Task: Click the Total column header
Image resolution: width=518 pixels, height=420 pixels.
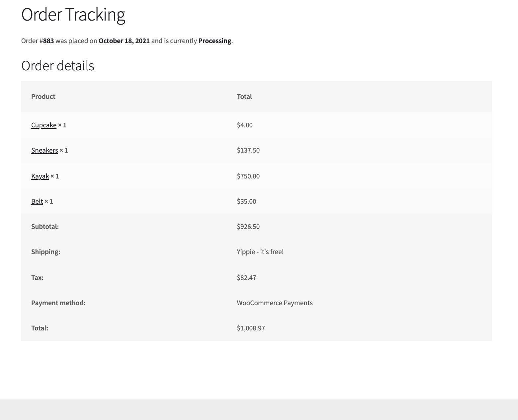Action: 244,97
